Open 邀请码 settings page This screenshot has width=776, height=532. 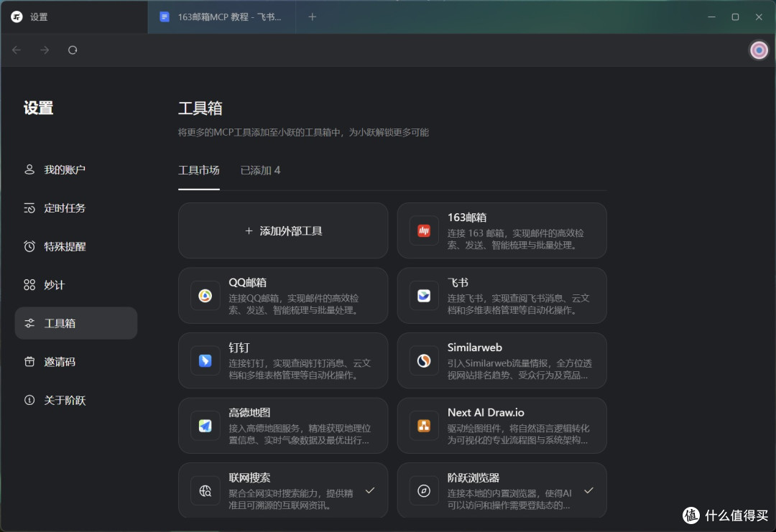[x=76, y=361]
